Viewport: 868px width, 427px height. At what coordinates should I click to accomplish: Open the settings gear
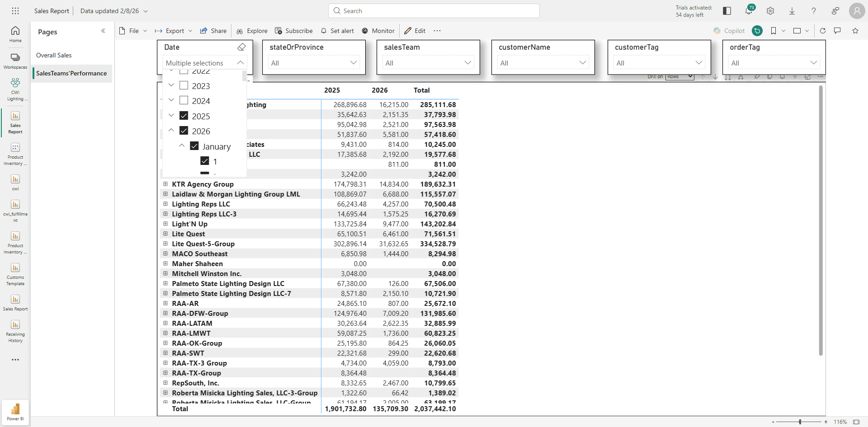(770, 11)
